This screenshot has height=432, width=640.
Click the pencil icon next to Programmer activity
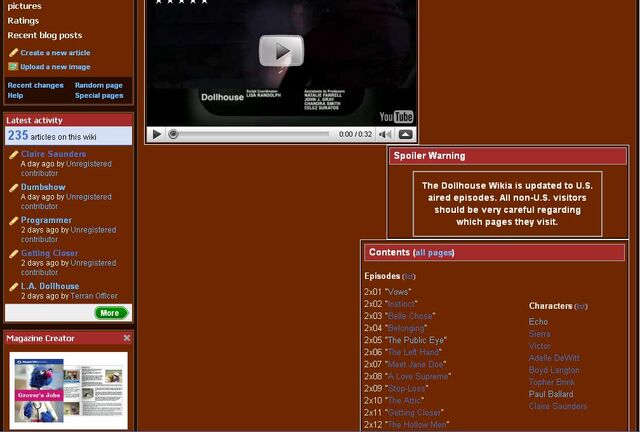click(13, 220)
